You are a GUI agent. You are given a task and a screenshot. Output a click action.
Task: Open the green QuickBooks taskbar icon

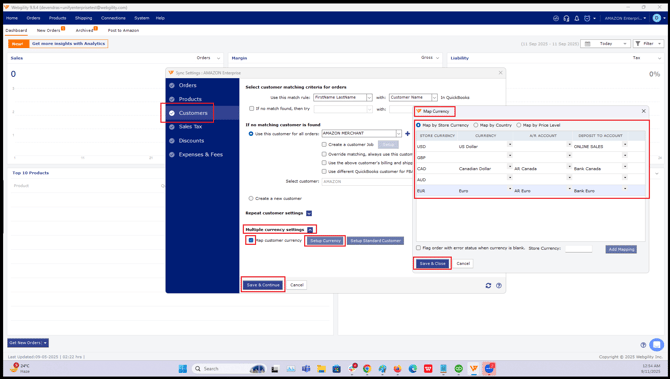pyautogui.click(x=458, y=368)
